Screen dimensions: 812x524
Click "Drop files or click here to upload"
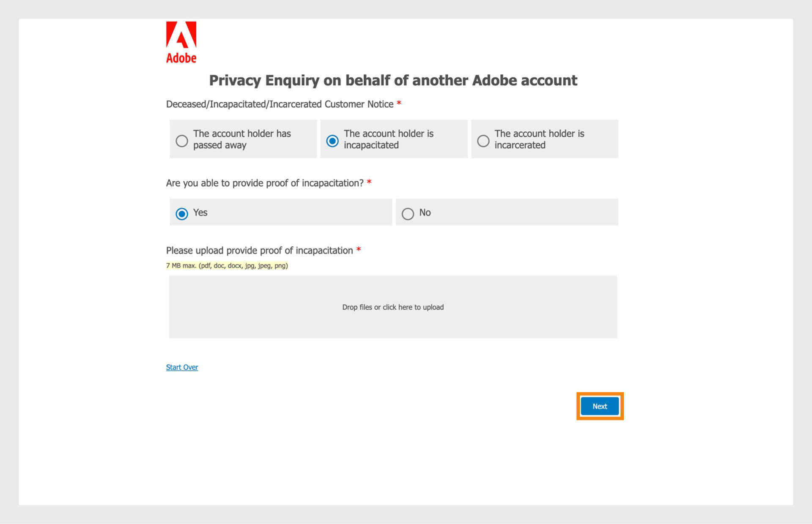pos(393,307)
